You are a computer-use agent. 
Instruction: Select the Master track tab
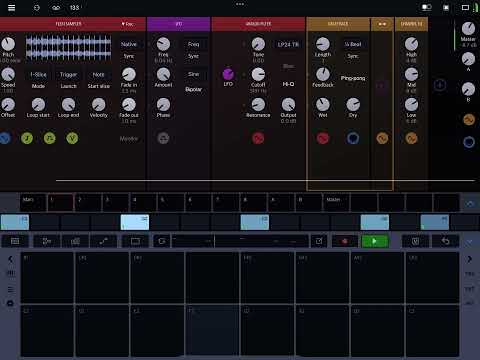click(x=336, y=202)
